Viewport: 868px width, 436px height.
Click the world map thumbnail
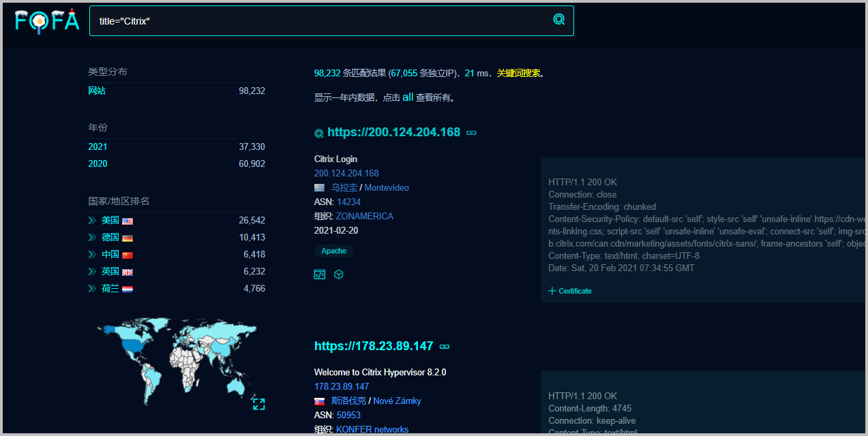pos(177,361)
